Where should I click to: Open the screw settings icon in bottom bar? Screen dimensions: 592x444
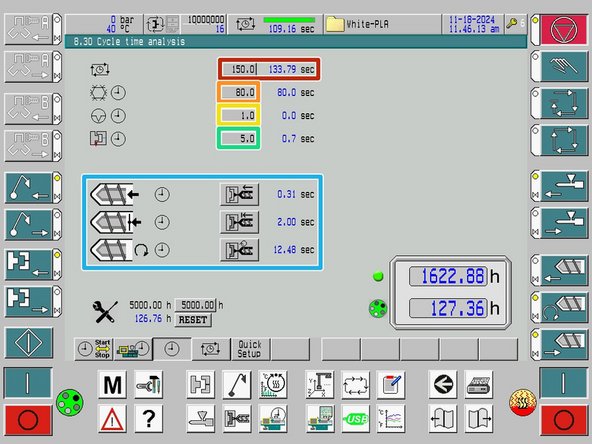click(x=237, y=419)
